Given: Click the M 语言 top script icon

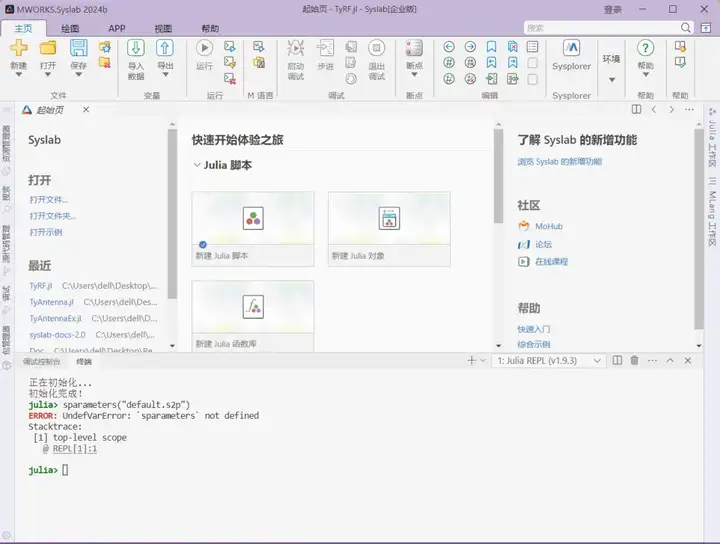Looking at the screenshot, I should click(x=259, y=46).
